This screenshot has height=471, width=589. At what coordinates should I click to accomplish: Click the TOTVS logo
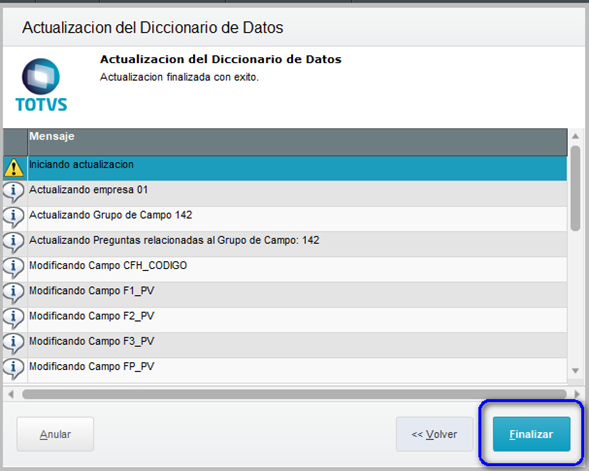point(41,85)
